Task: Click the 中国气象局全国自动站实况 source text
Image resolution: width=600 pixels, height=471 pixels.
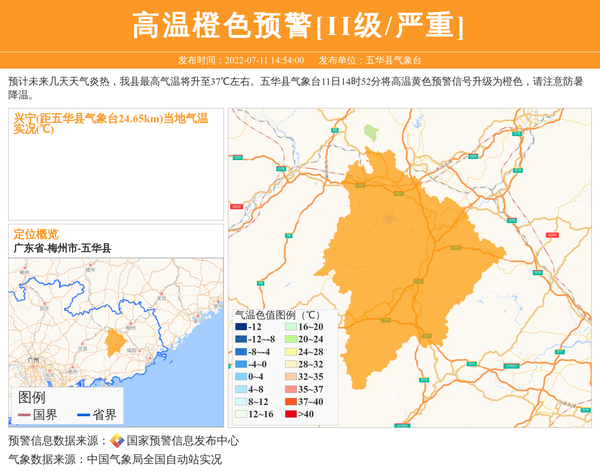Action: (154, 460)
